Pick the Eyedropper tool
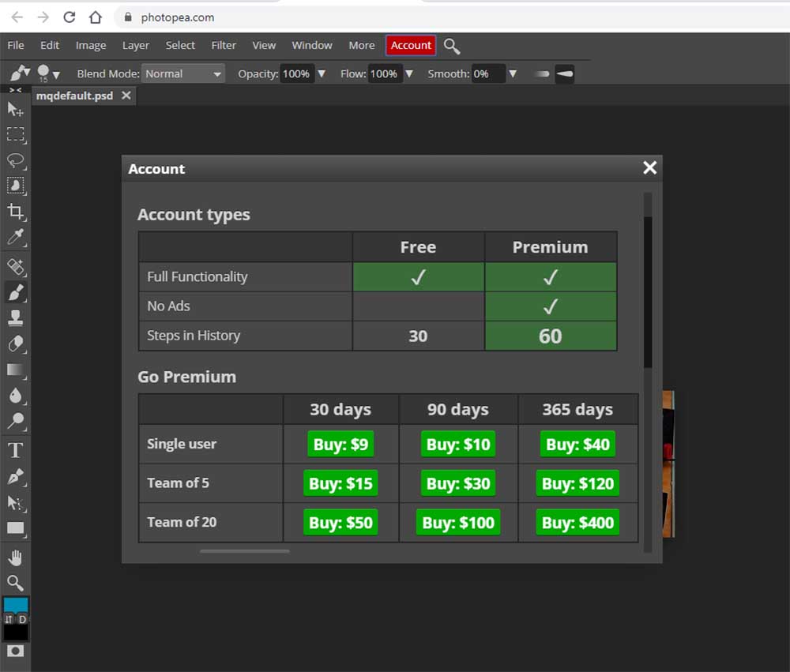The width and height of the screenshot is (790, 672). pos(15,238)
